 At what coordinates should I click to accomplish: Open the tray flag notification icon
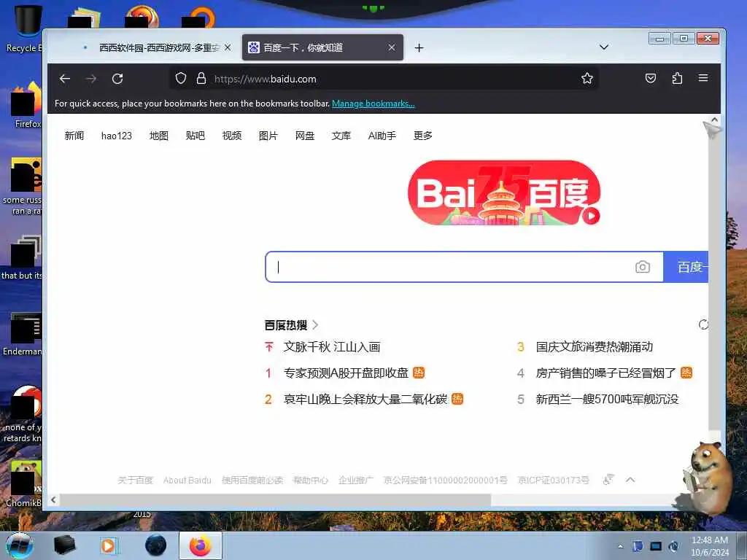[x=638, y=546]
